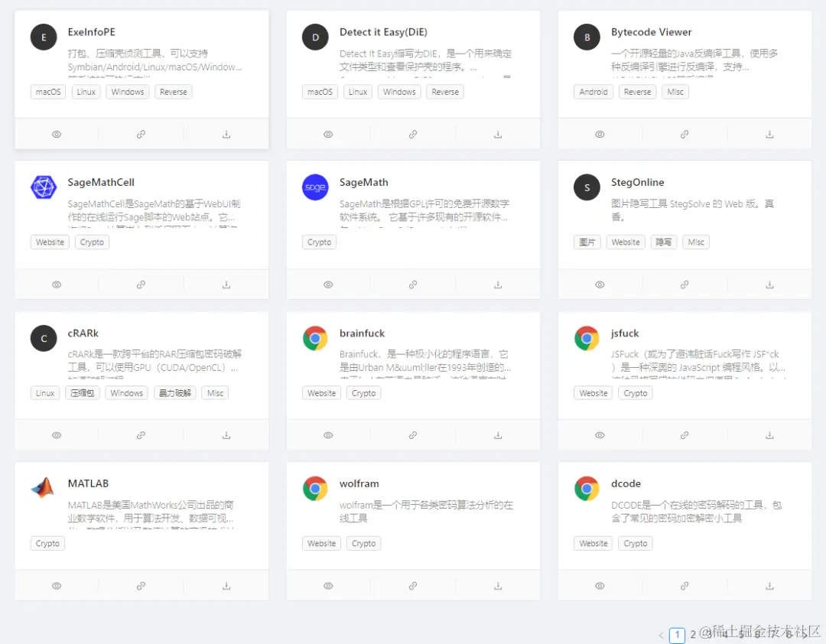The image size is (826, 644).
Task: Click the link icon on jsfuck card
Action: point(684,434)
